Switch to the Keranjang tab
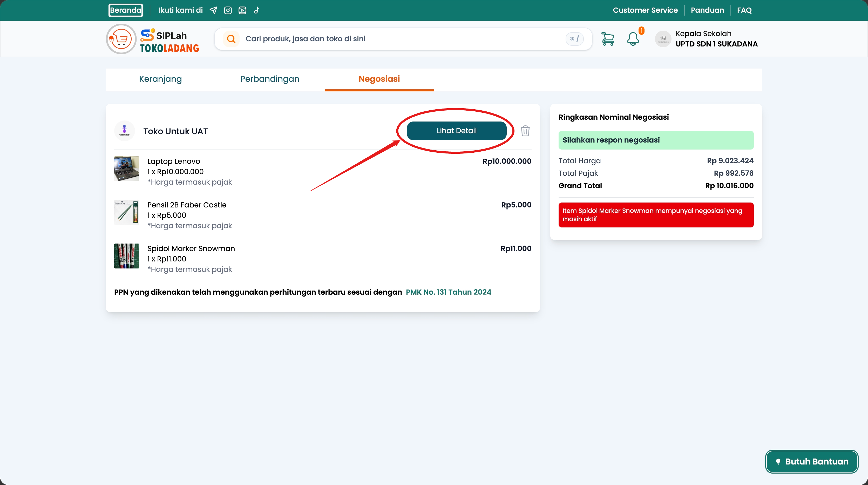 click(x=160, y=79)
